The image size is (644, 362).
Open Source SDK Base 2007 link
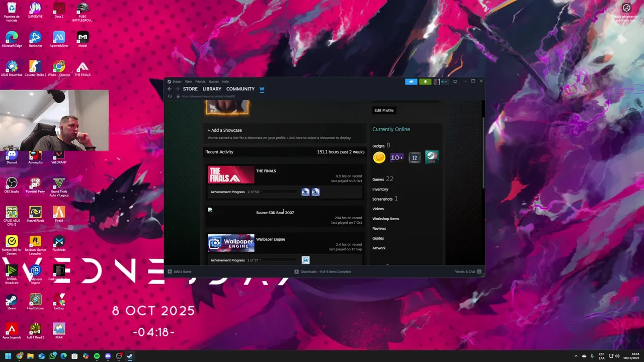[275, 213]
